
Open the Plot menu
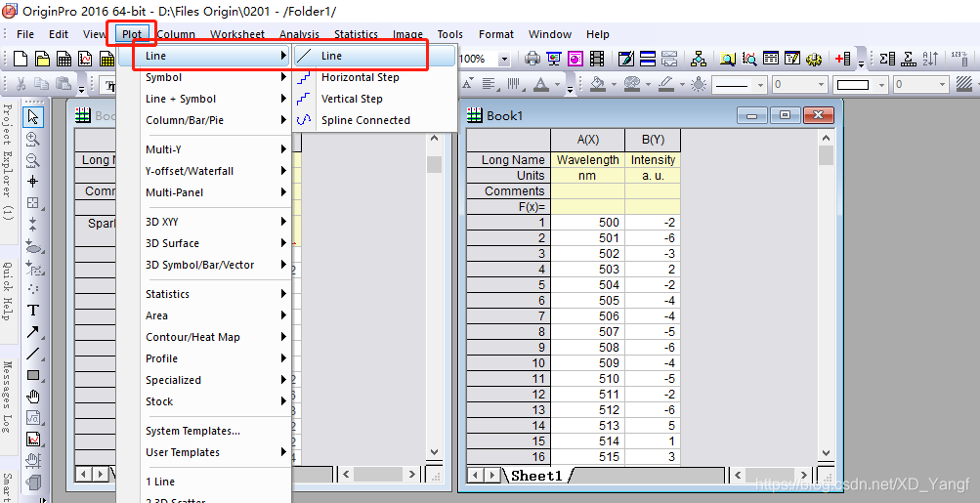132,34
